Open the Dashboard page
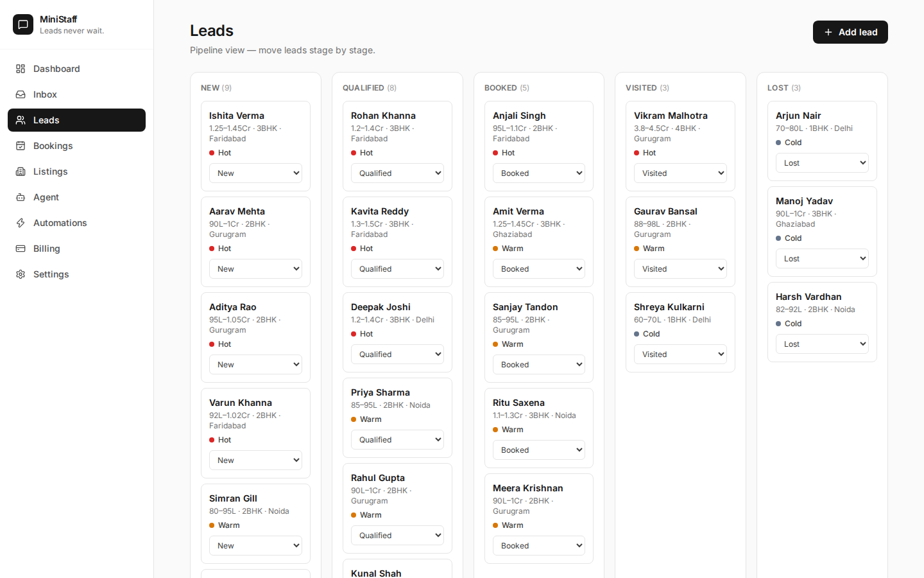This screenshot has width=924, height=578. 76,69
